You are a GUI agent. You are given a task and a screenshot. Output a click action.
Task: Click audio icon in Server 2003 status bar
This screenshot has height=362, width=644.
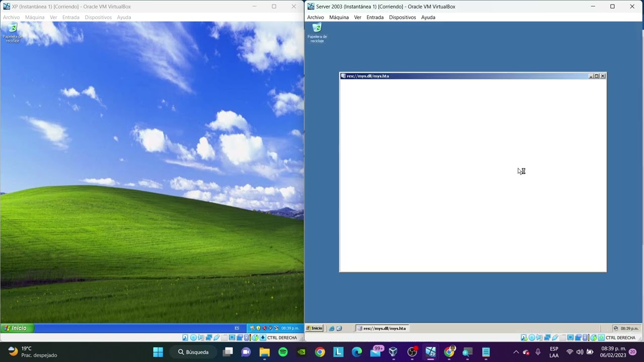click(x=540, y=338)
